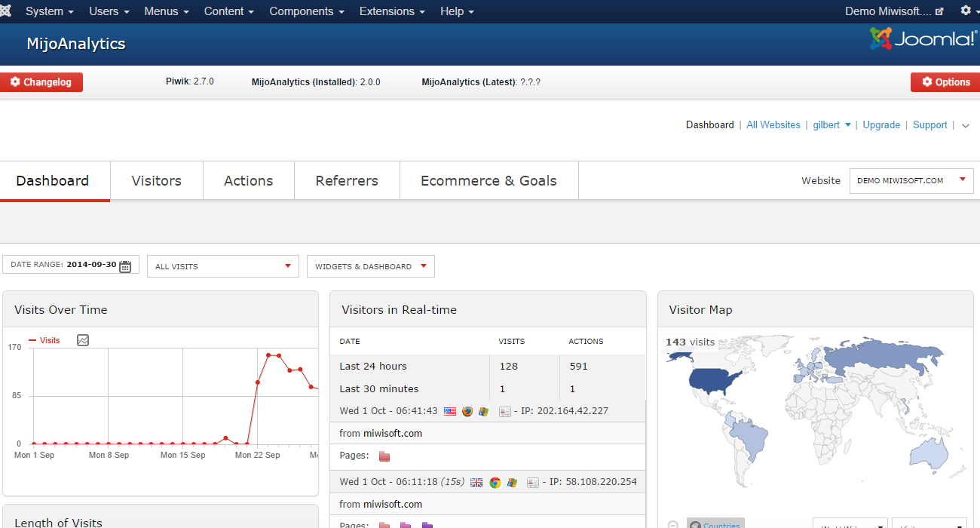
Task: Open the Widgets & Dashboard dropdown
Action: coord(370,266)
